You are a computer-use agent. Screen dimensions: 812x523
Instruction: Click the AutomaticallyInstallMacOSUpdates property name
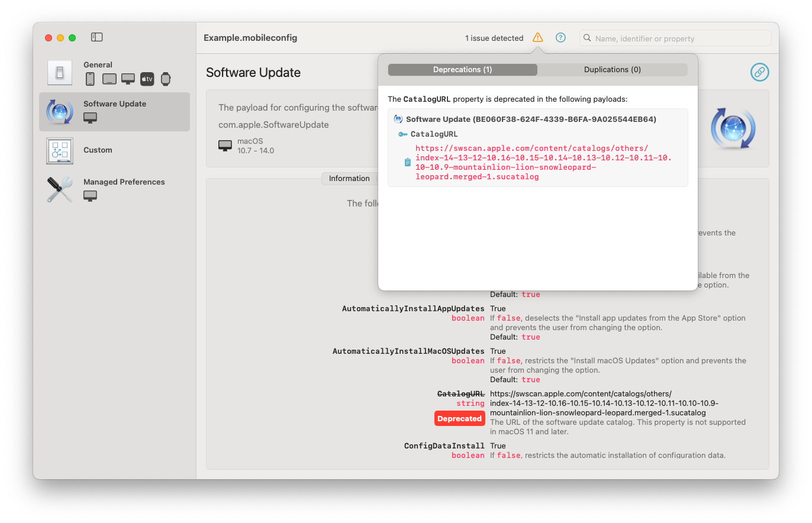pyautogui.click(x=408, y=351)
